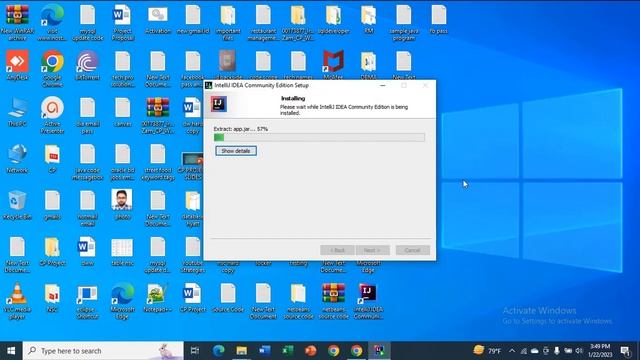Click the Type here to search box

[x=103, y=351]
